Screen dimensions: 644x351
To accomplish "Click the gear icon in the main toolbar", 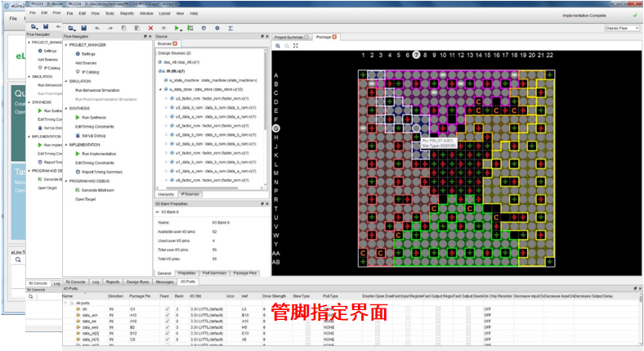I will pos(216,28).
